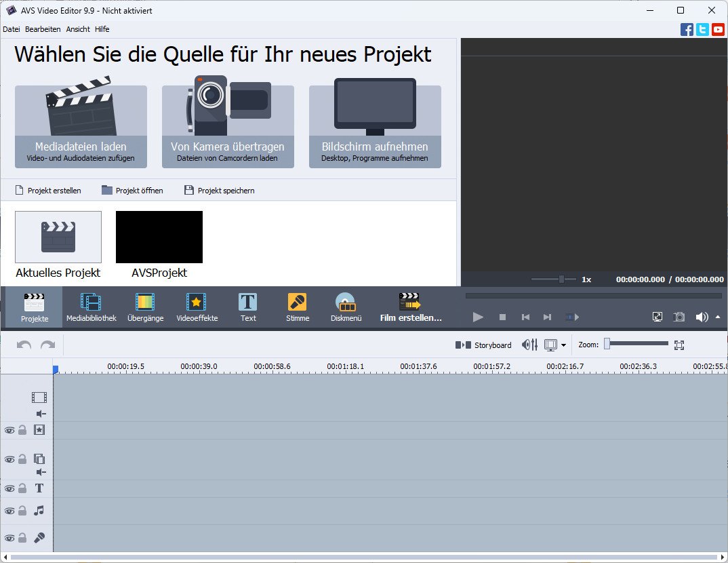Image resolution: width=728 pixels, height=563 pixels.
Task: Click the Film erstellen... button
Action: point(411,307)
